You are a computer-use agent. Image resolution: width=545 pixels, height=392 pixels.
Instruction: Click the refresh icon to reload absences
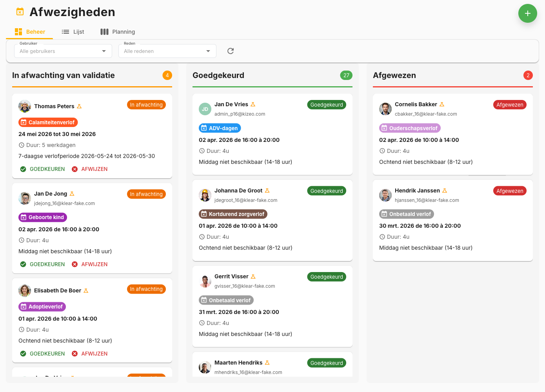(230, 51)
